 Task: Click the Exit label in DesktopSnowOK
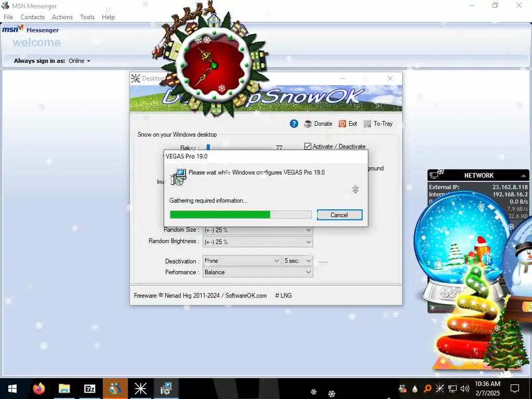coord(353,124)
